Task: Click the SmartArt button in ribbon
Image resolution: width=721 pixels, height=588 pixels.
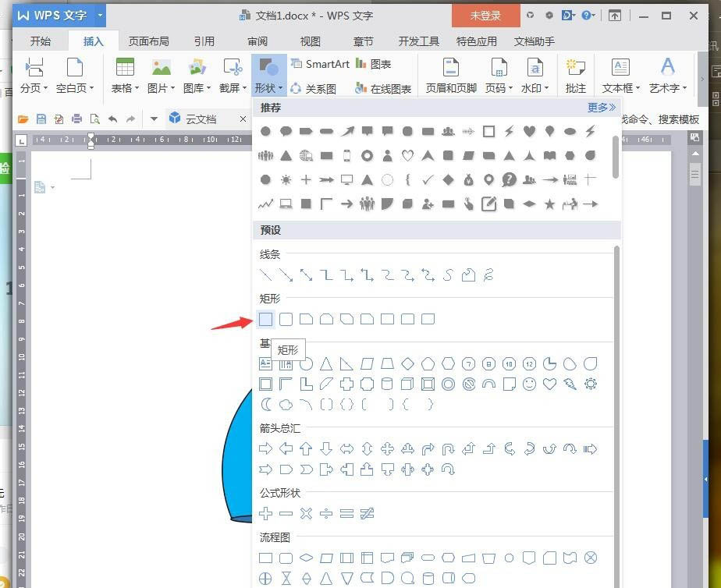Action: click(x=320, y=64)
